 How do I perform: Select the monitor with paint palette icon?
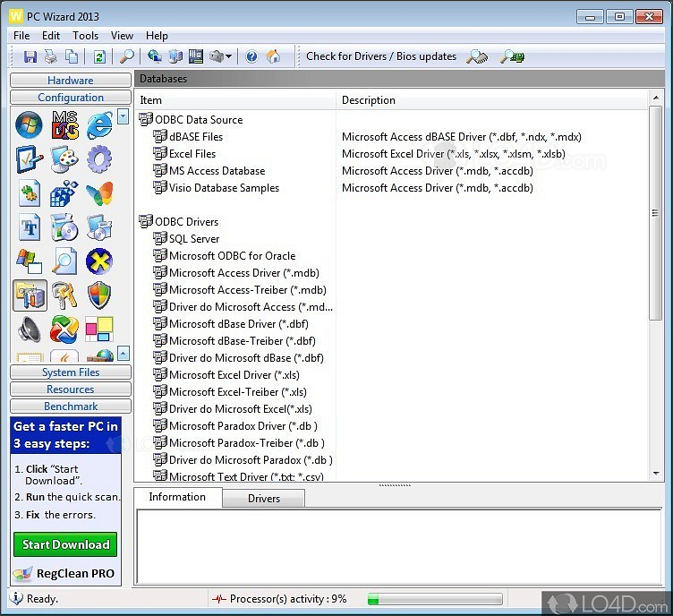[x=64, y=159]
